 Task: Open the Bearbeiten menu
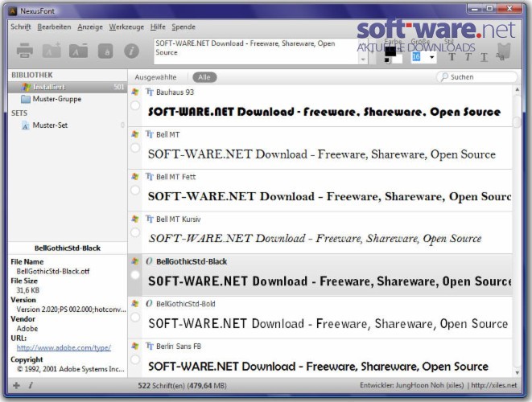click(x=54, y=27)
